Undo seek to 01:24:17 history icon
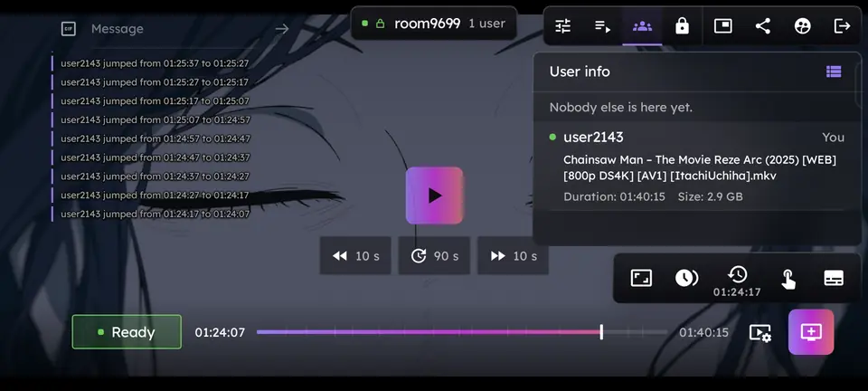 pos(737,281)
